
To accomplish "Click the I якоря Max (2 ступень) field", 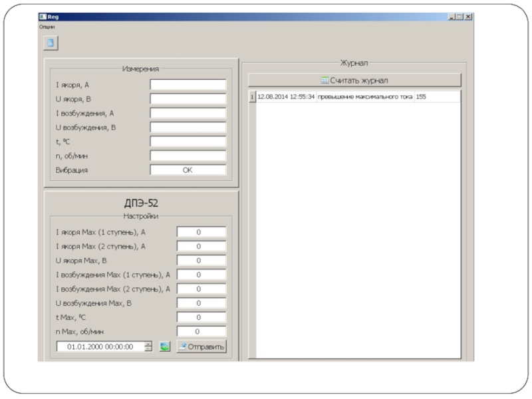I will [x=201, y=246].
